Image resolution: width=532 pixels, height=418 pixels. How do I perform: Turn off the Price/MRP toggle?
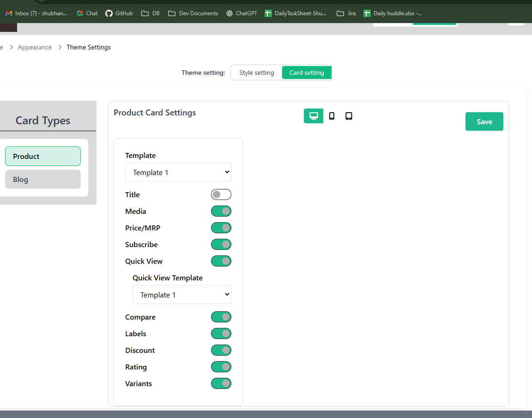pyautogui.click(x=221, y=228)
